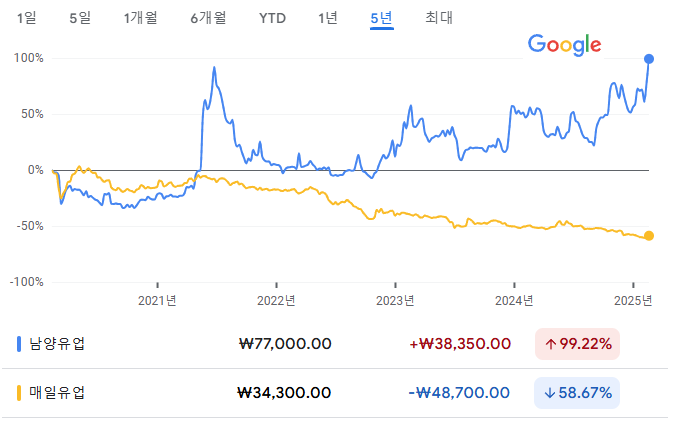Open the 매일유업 stock name
Viewport: 675px width, 427px height.
57,393
